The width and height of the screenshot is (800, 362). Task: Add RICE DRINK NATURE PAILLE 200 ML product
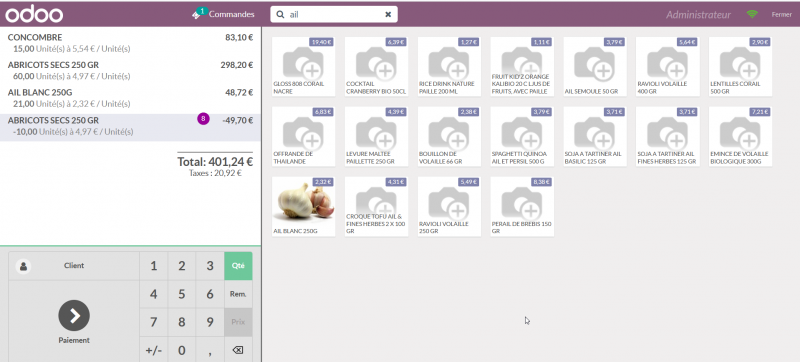pyautogui.click(x=449, y=66)
